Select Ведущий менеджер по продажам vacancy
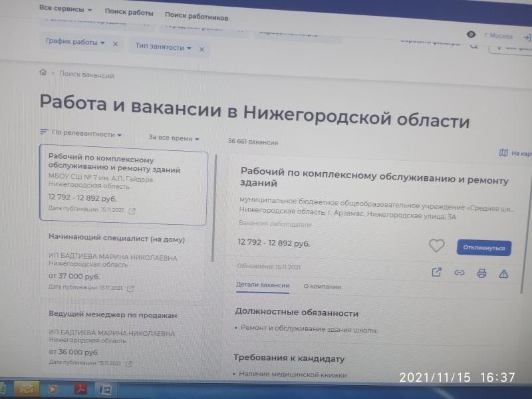The width and height of the screenshot is (532, 399). coord(112,315)
